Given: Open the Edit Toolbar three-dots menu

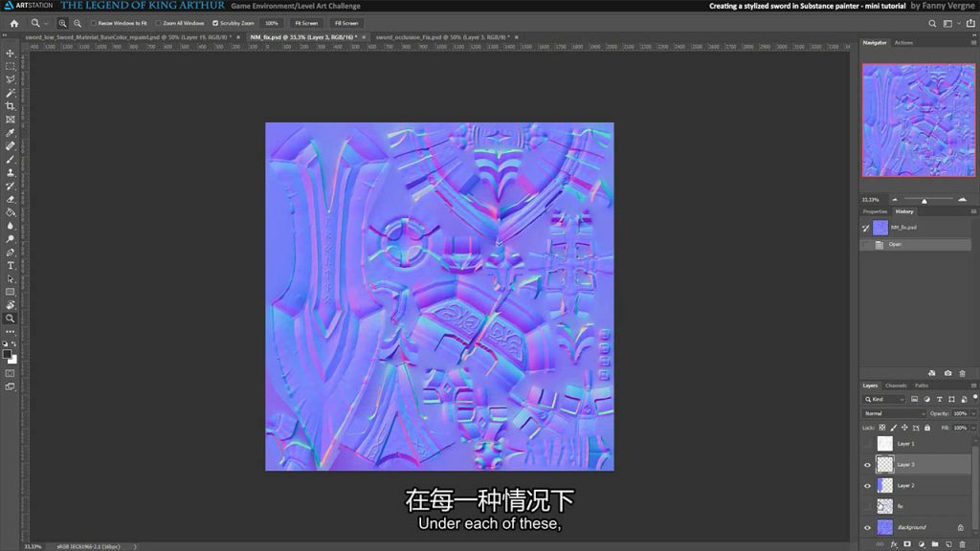Looking at the screenshot, I should coord(10,332).
